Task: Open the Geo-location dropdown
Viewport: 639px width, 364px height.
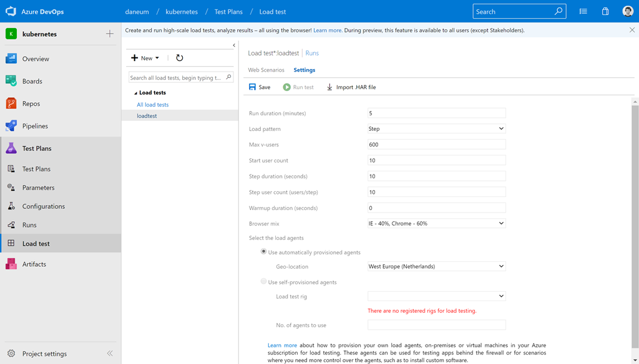Action: 436,266
